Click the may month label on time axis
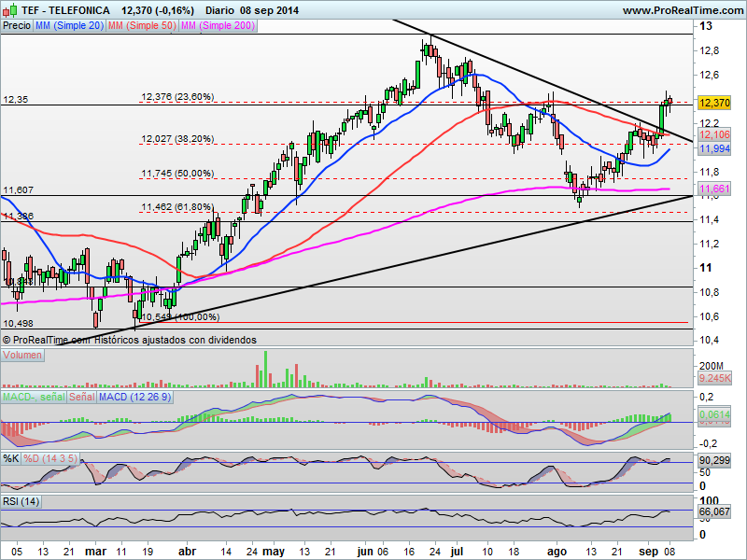 point(274,552)
